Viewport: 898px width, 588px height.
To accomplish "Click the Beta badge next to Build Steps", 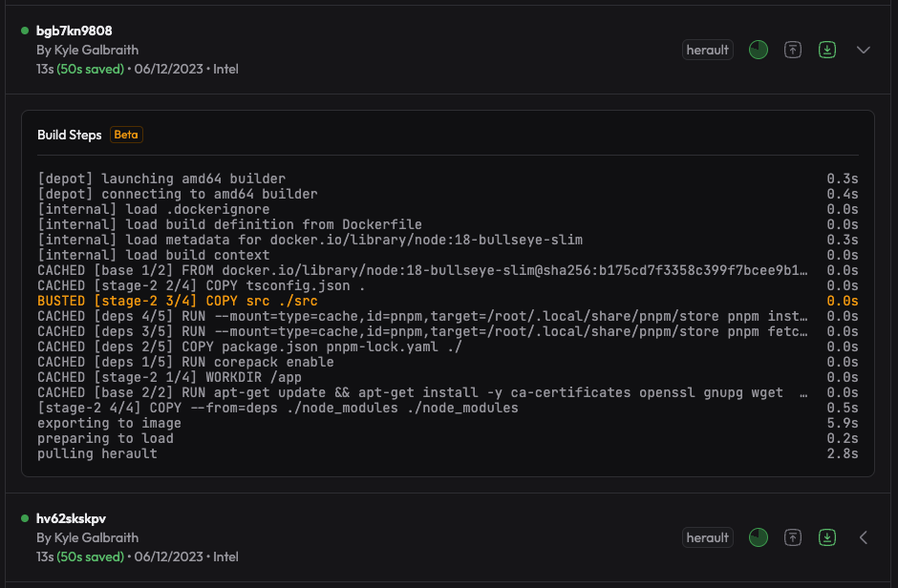I will [126, 135].
